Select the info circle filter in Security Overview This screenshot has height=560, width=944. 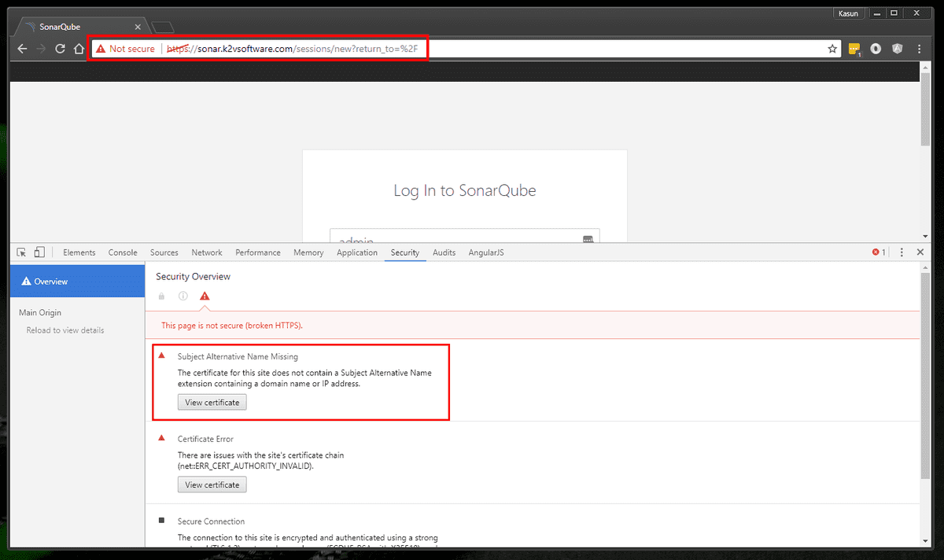[x=183, y=296]
